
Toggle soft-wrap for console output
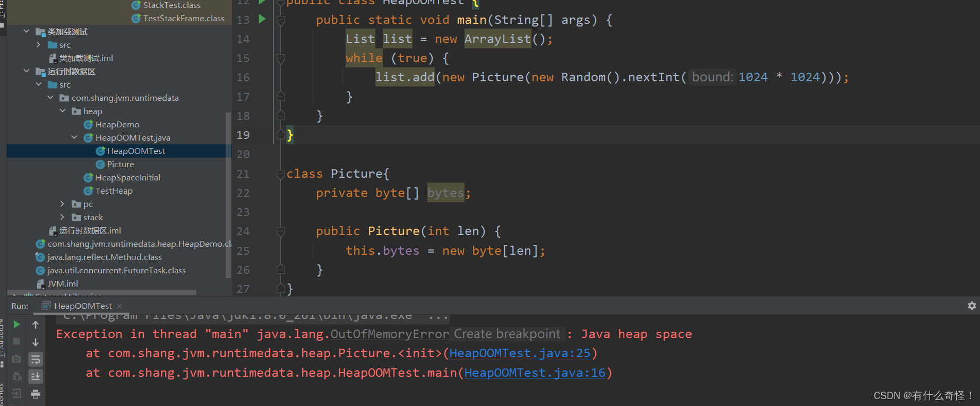[36, 359]
